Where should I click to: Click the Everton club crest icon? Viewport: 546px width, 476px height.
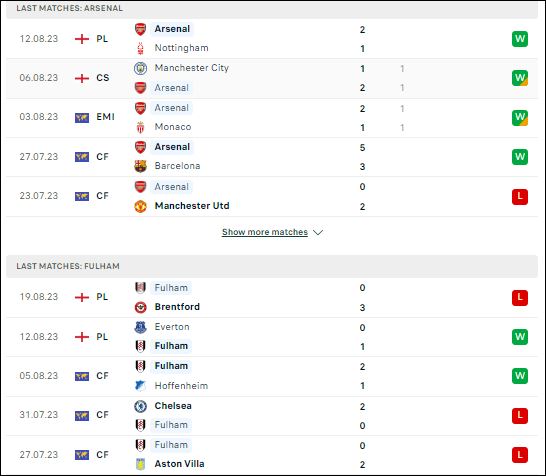point(140,327)
